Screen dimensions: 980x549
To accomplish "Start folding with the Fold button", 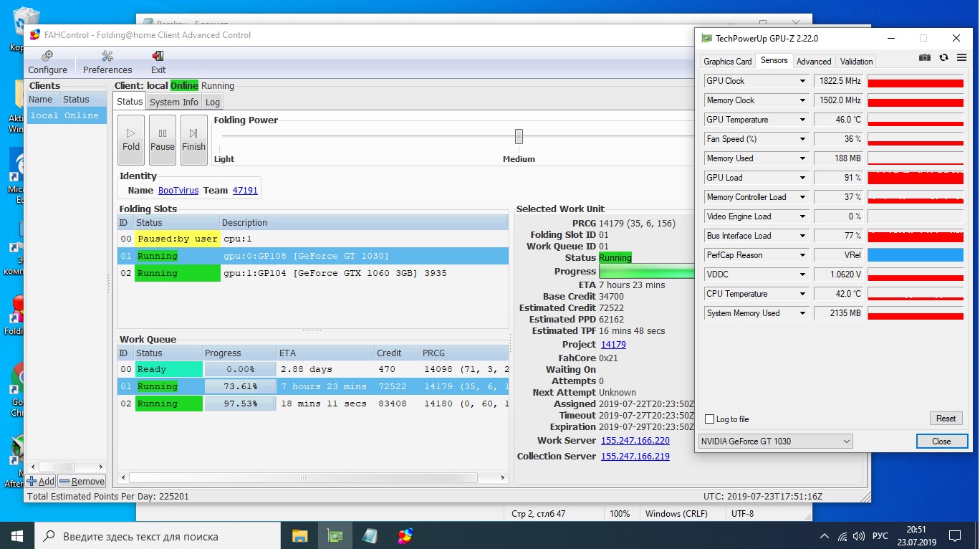I will [x=131, y=140].
